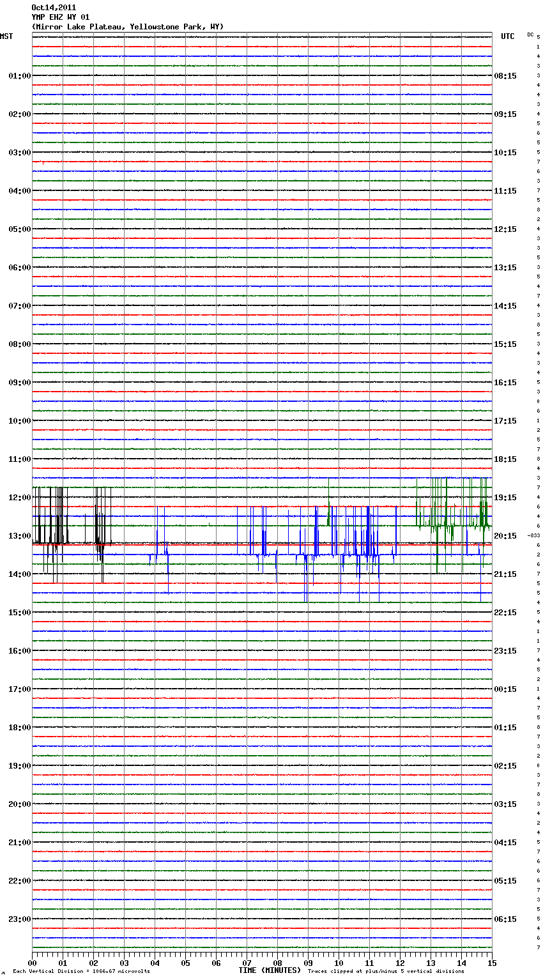Click the UTC column header
Screen dimensions: 543x980
[x=507, y=36]
